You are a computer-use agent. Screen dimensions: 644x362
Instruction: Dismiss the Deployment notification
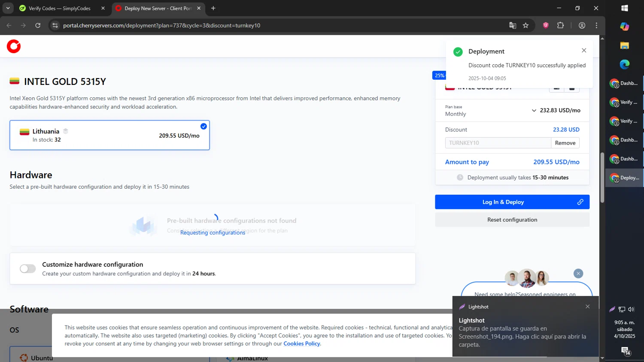click(584, 51)
